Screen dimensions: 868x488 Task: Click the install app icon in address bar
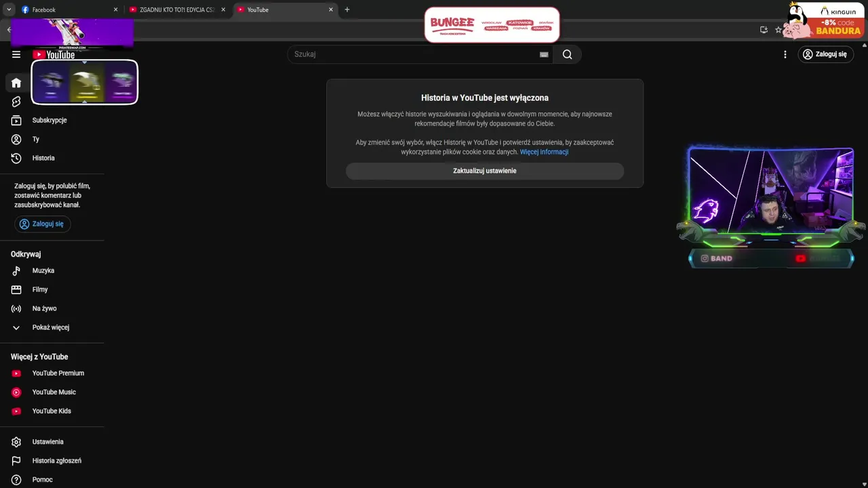[x=764, y=30]
